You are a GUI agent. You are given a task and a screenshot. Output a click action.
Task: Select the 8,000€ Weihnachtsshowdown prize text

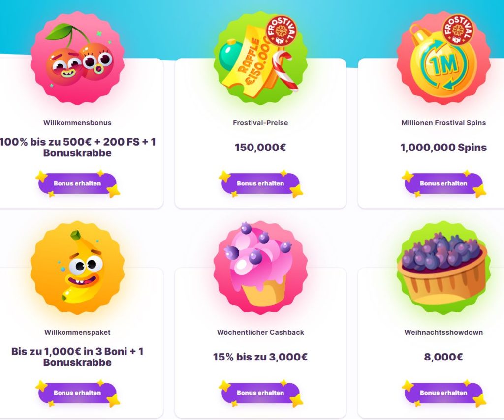tap(443, 357)
